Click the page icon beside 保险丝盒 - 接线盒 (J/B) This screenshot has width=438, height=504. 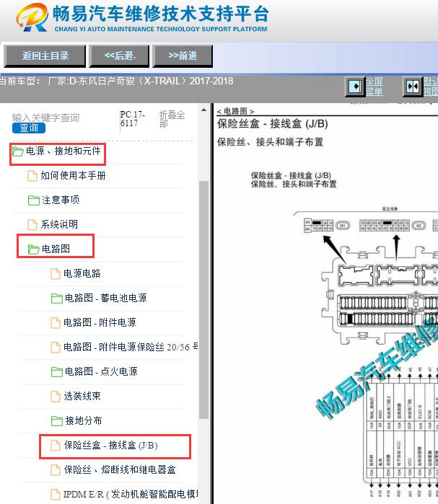[56, 445]
